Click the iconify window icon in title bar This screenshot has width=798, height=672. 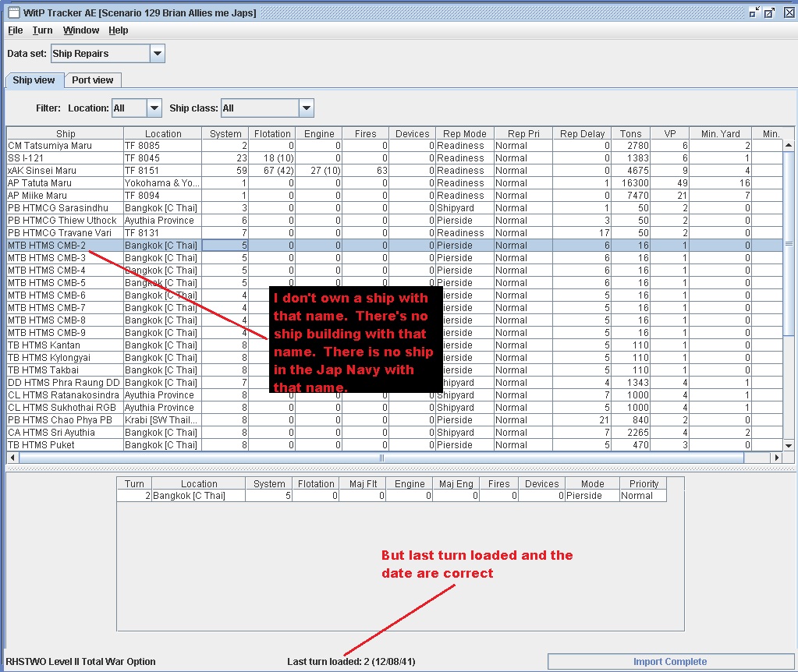click(x=754, y=12)
